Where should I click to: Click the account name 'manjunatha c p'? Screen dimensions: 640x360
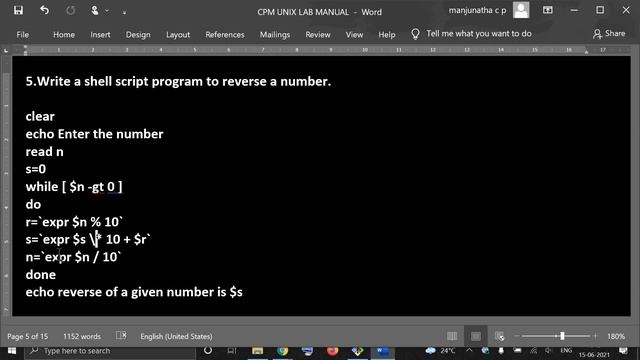(477, 10)
